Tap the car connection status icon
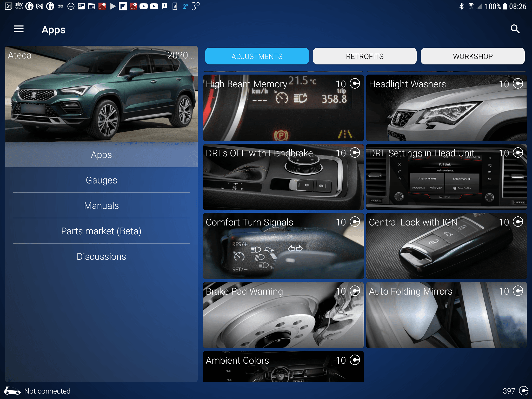The image size is (532, 399). click(x=12, y=391)
